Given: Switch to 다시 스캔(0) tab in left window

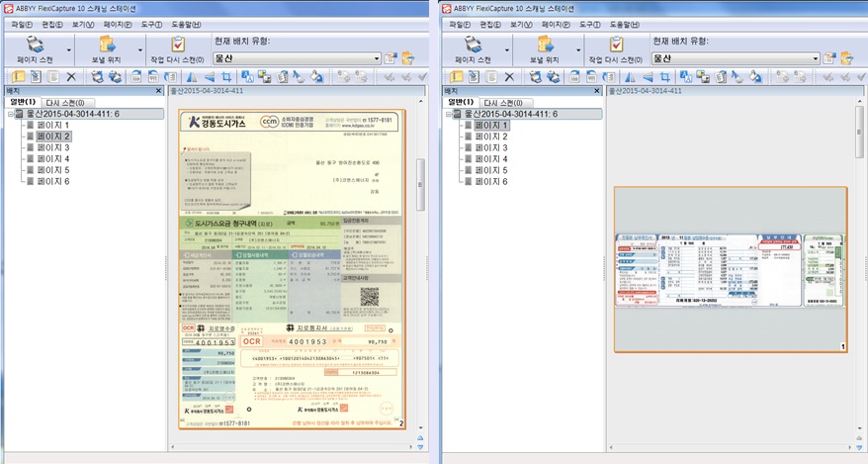Looking at the screenshot, I should coord(65,103).
